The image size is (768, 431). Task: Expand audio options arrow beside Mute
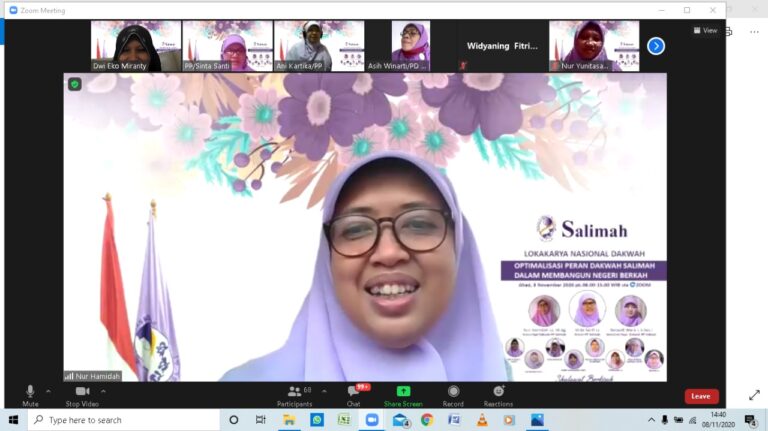(x=48, y=391)
